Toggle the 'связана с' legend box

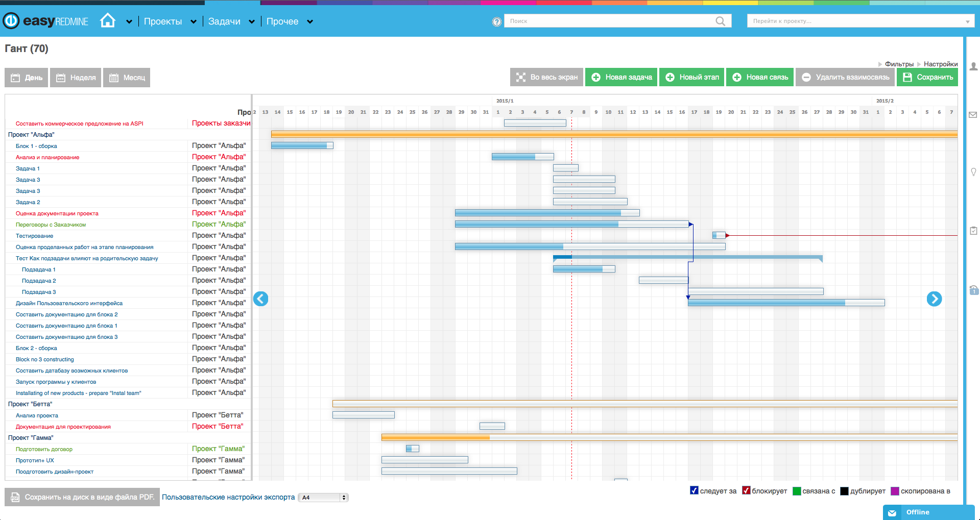coord(797,491)
